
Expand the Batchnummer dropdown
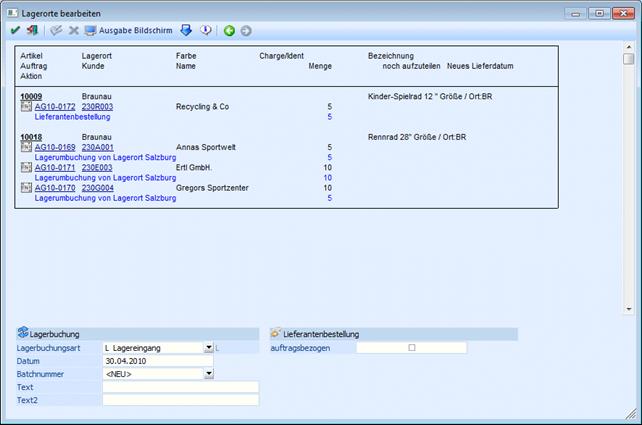click(x=208, y=374)
